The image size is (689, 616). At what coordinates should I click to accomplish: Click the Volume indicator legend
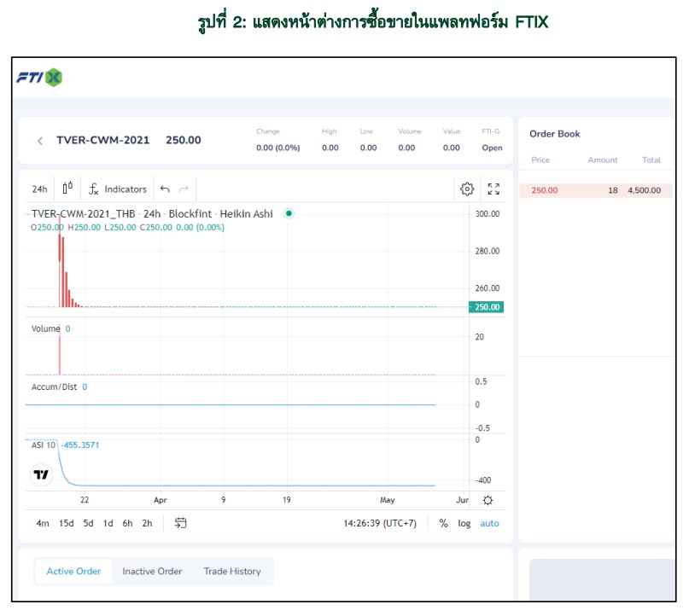46,328
